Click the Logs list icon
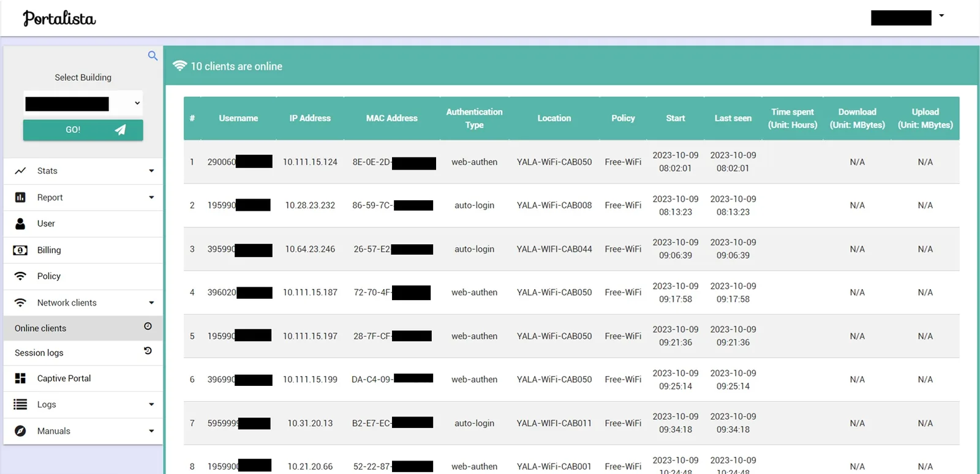This screenshot has width=980, height=474. (x=20, y=404)
